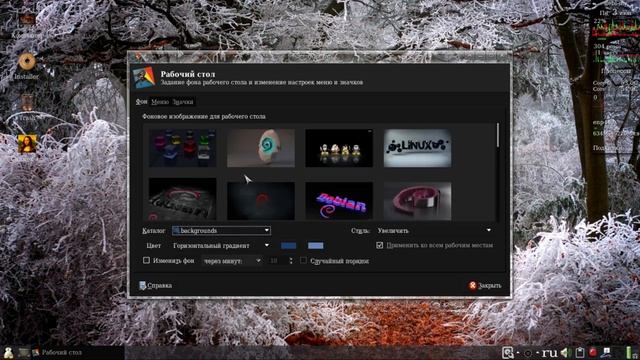The image size is (640, 360).
Task: Switch to the Значки tab
Action: click(x=182, y=102)
